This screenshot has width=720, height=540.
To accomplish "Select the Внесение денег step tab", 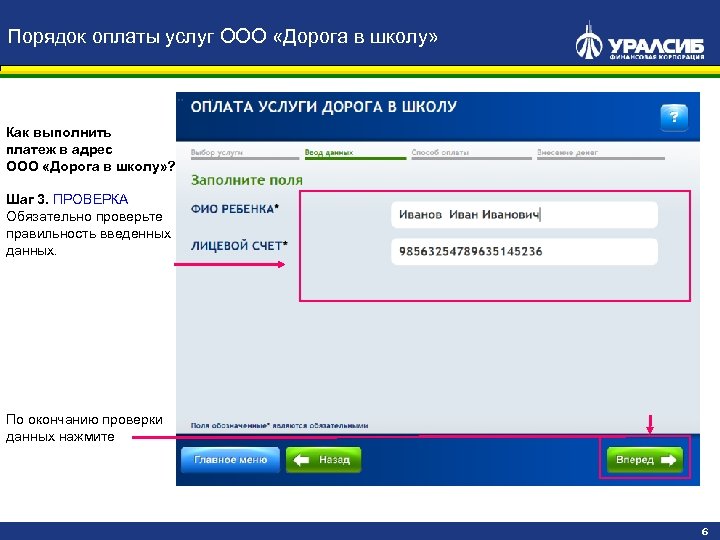I will point(601,153).
